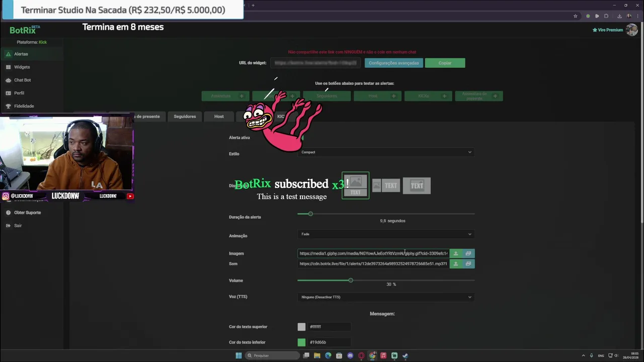Click Vire Premium link
The image size is (644, 362).
(x=608, y=30)
